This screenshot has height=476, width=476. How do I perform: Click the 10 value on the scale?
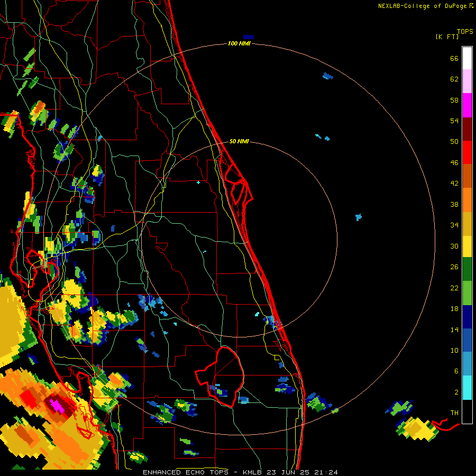(454, 350)
